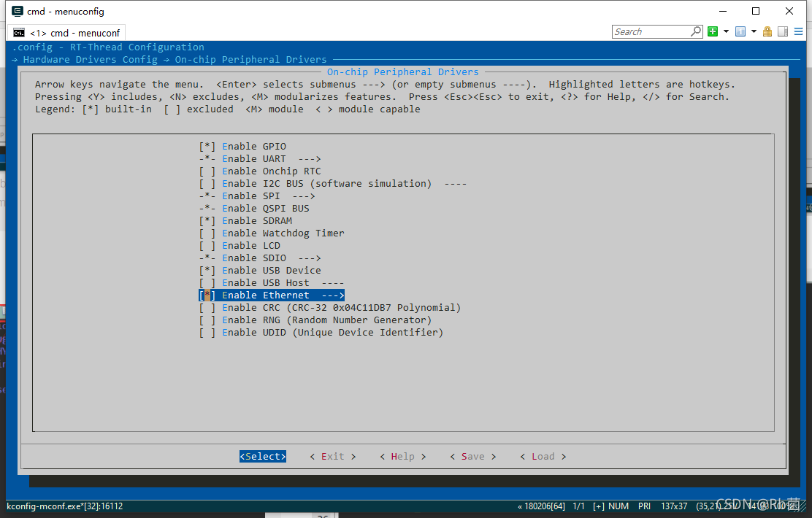Click the cmd tab's console icon
This screenshot has width=812, height=518.
click(19, 33)
